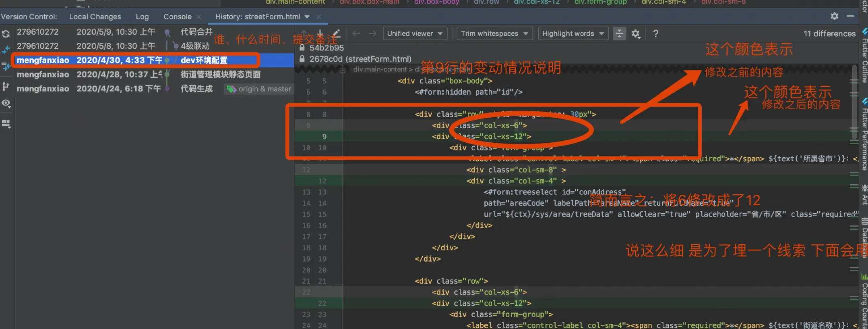Switch to the Local Changes tab
The height and width of the screenshot is (329, 868).
click(x=95, y=17)
